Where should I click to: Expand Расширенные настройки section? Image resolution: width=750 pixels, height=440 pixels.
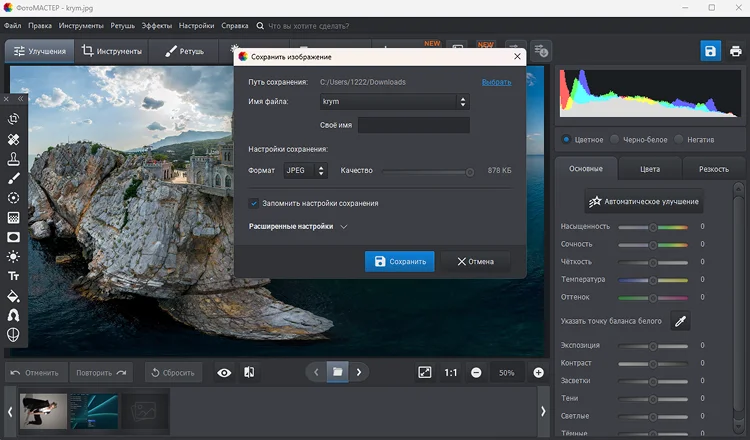pos(298,227)
